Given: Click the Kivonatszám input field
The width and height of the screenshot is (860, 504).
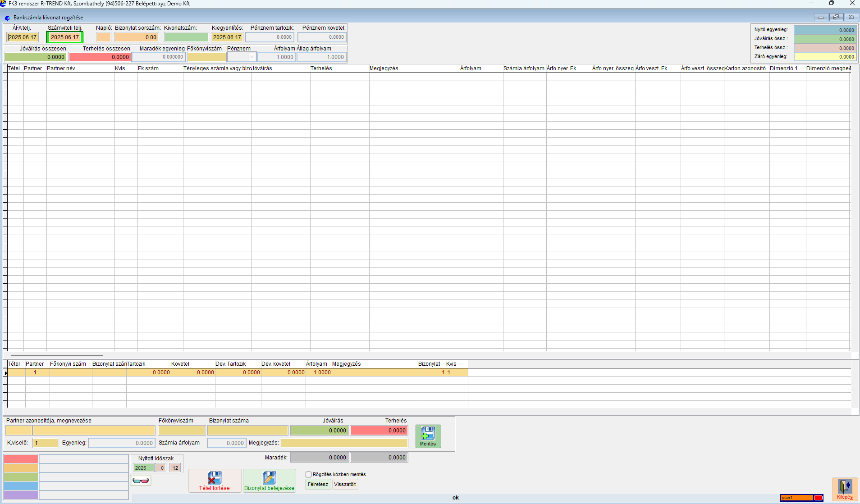Looking at the screenshot, I should [x=186, y=37].
